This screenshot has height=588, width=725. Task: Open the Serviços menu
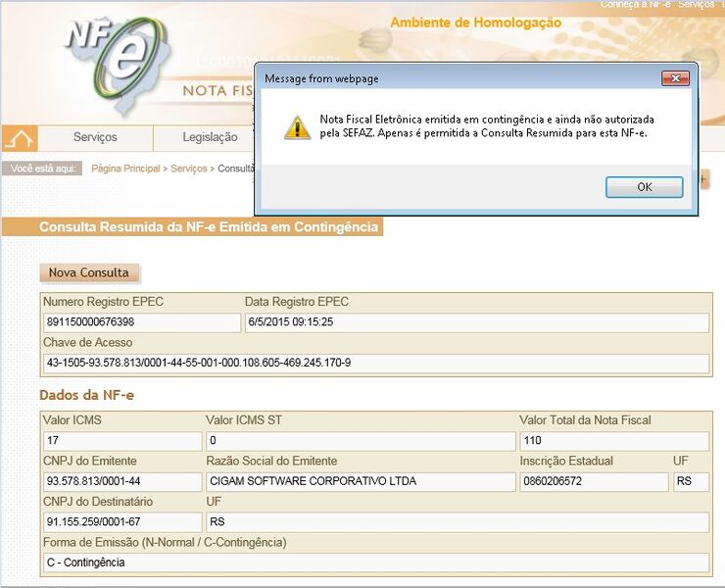click(x=95, y=137)
